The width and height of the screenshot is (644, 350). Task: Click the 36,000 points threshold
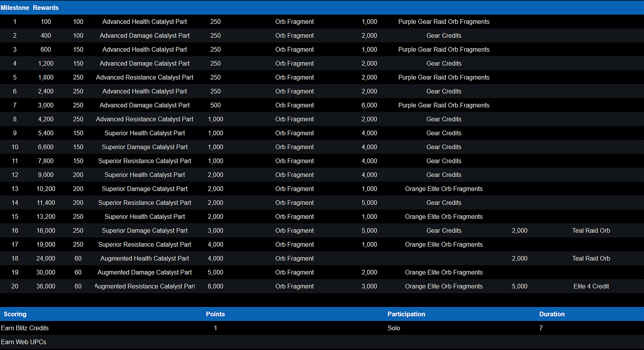[x=46, y=286]
